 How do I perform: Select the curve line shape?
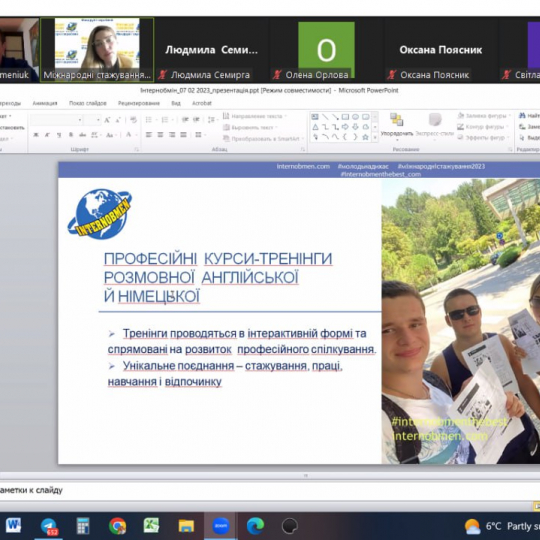point(335,137)
